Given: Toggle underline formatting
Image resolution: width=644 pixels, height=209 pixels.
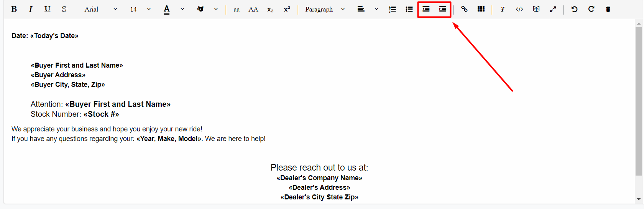Looking at the screenshot, I should [47, 9].
